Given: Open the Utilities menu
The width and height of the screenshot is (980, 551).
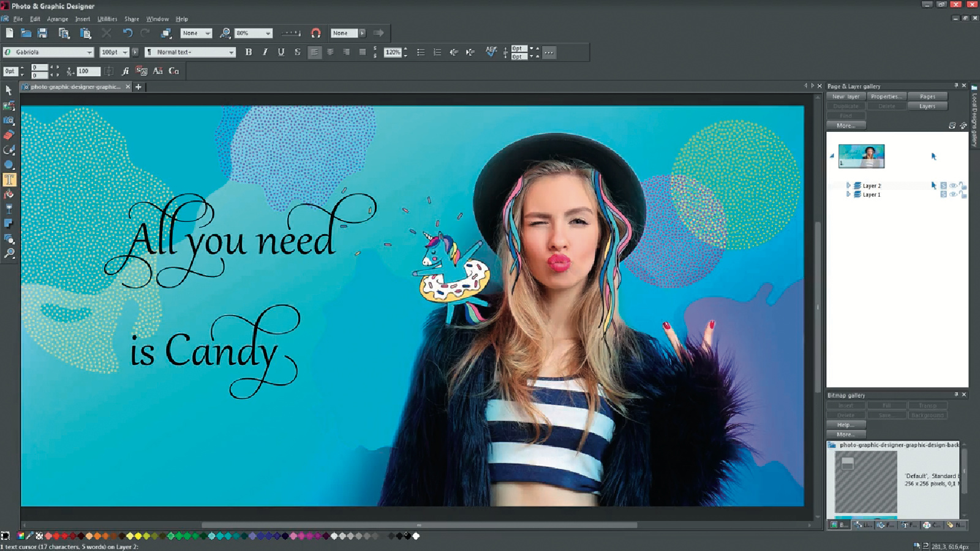Looking at the screenshot, I should click(x=107, y=19).
